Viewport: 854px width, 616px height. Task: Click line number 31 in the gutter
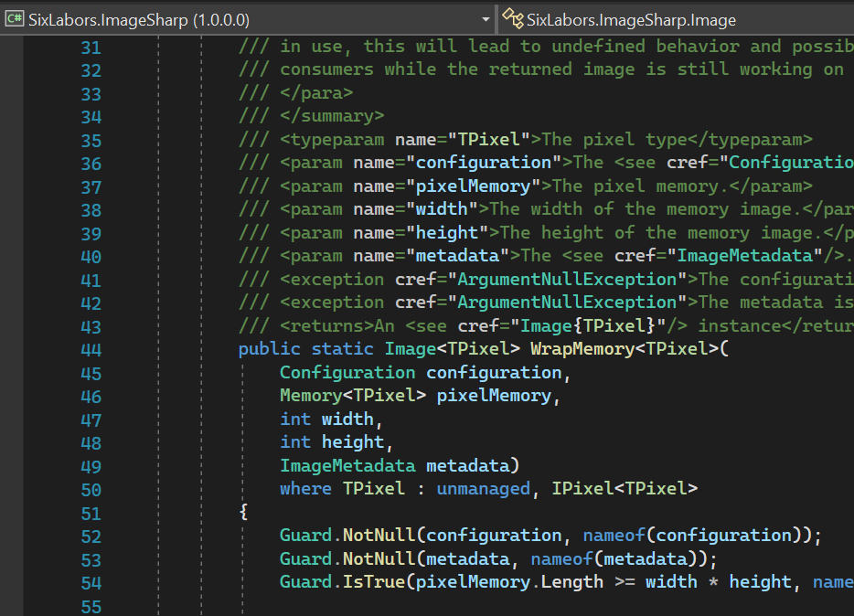91,48
